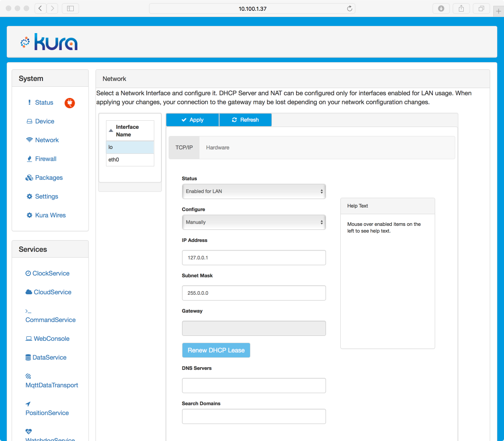Image resolution: width=504 pixels, height=441 pixels.
Task: Click the Network wifi icon
Action: pyautogui.click(x=29, y=140)
